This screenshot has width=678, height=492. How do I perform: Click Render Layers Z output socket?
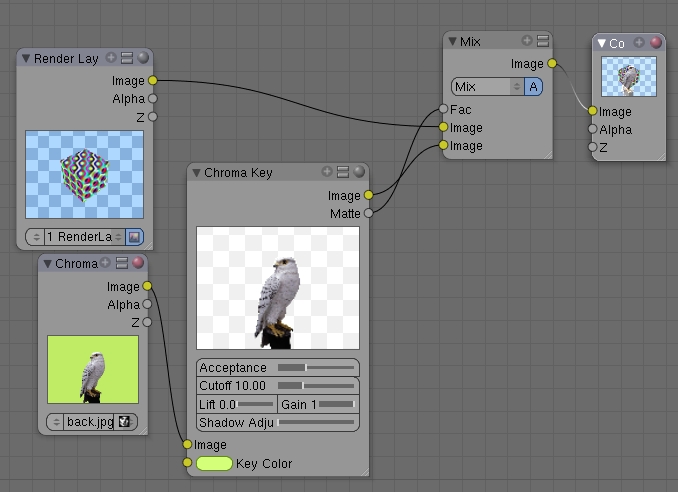click(x=152, y=117)
